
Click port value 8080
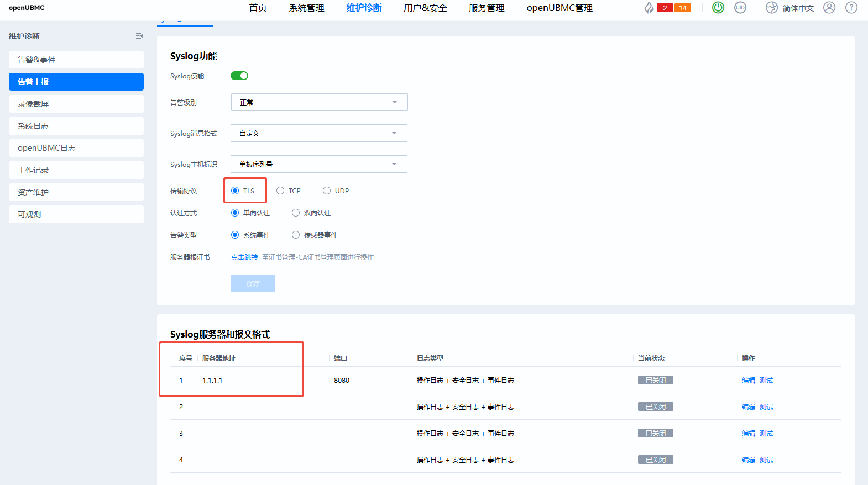342,380
